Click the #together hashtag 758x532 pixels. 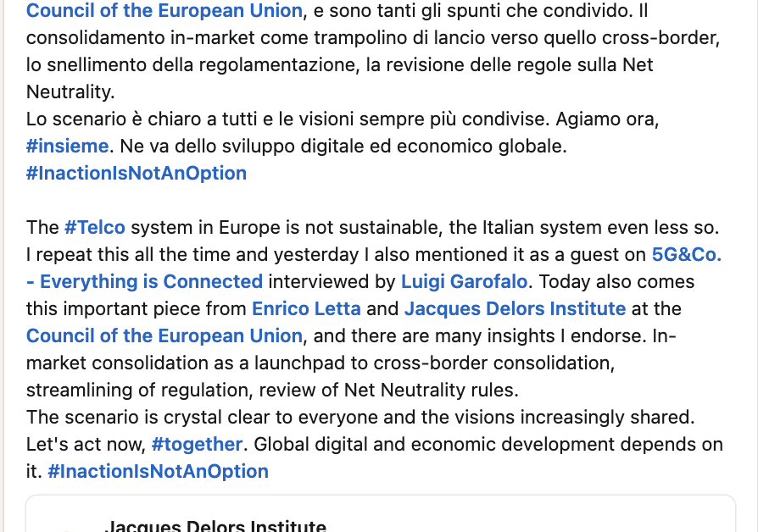[x=197, y=444]
